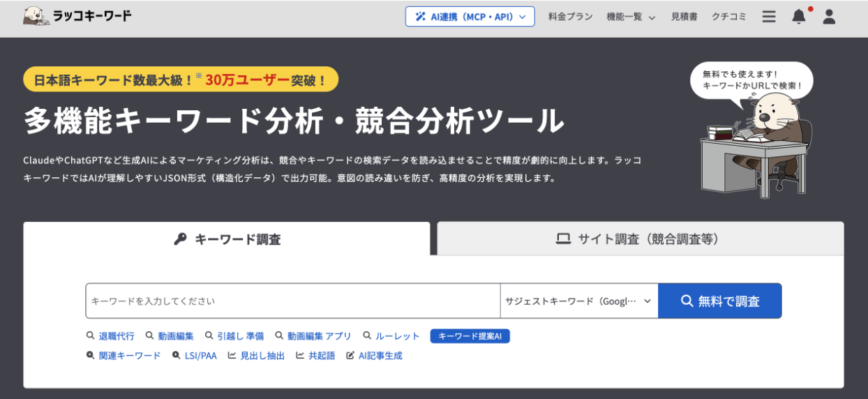
Task: Click the 無料でも使えます speech bubble
Action: tap(751, 80)
